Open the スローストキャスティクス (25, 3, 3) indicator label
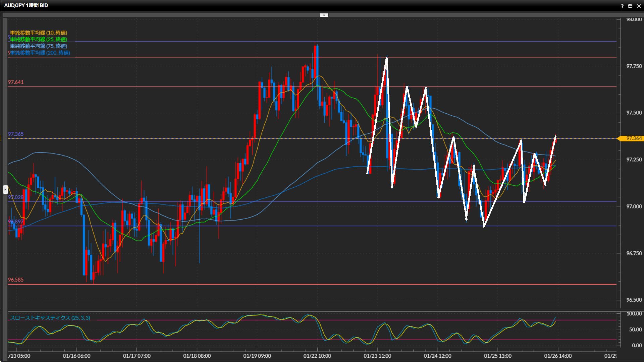Image resolution: width=644 pixels, height=362 pixels. pos(50,318)
